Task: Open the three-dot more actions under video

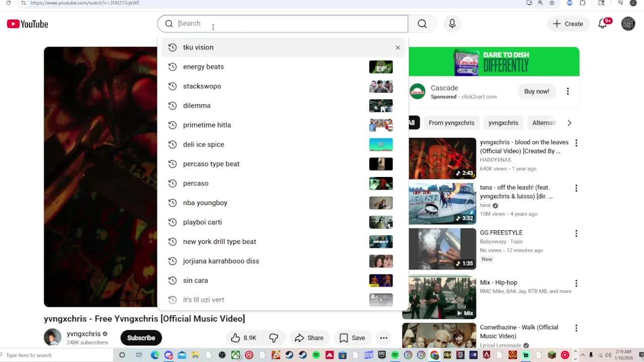Action: click(383, 338)
